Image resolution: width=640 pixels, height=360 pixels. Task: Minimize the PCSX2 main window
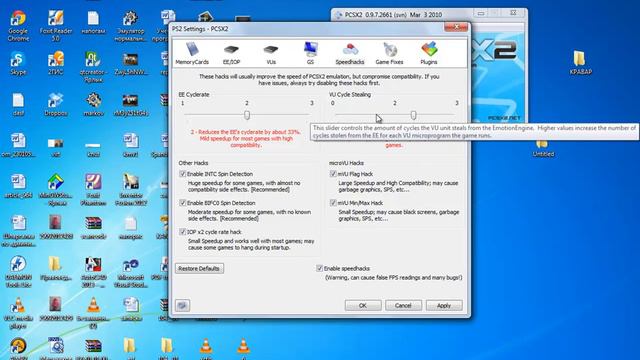coord(481,13)
